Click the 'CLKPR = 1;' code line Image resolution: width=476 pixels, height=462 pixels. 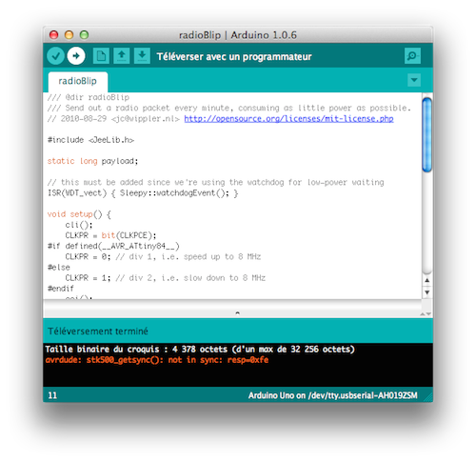165,278
